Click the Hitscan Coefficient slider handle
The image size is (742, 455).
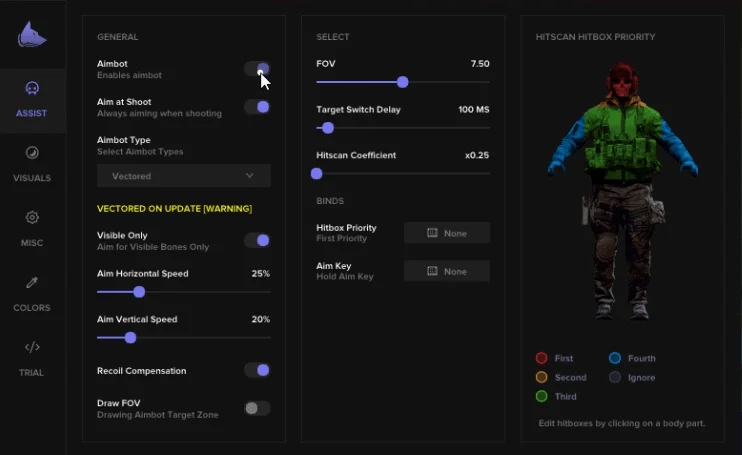tap(317, 174)
